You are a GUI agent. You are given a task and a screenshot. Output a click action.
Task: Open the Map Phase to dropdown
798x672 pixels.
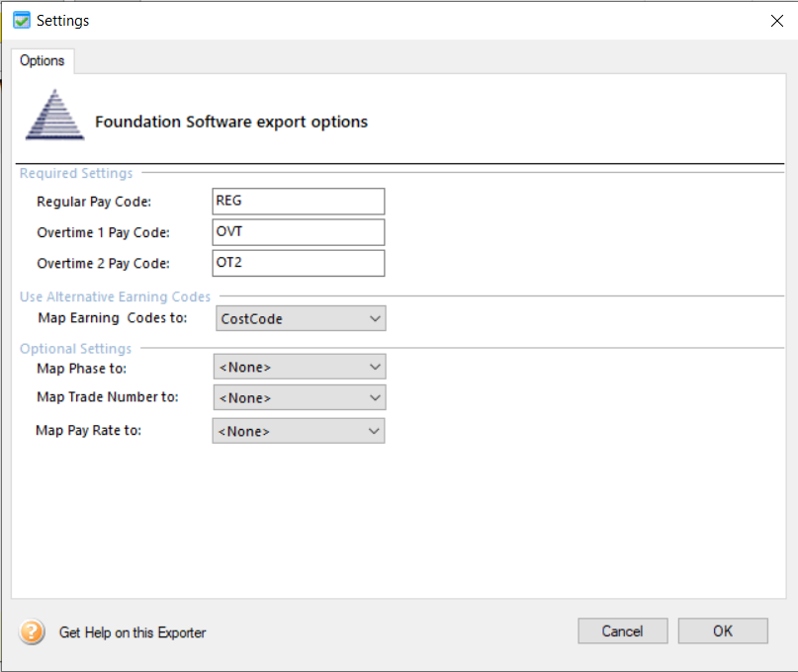[x=300, y=367]
